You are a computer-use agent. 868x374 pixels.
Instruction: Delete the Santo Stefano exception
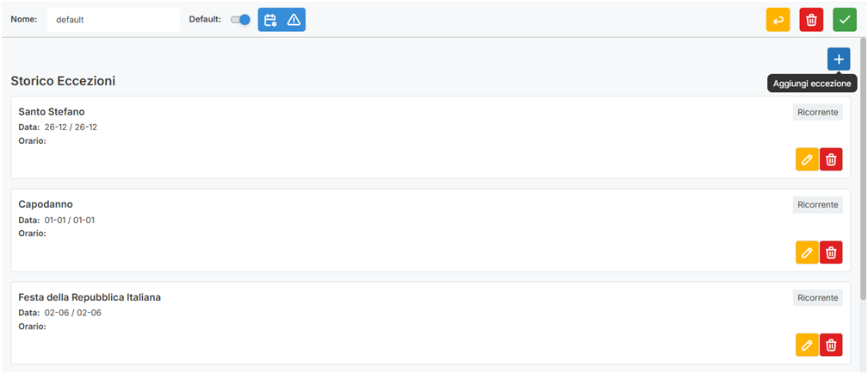coord(831,159)
